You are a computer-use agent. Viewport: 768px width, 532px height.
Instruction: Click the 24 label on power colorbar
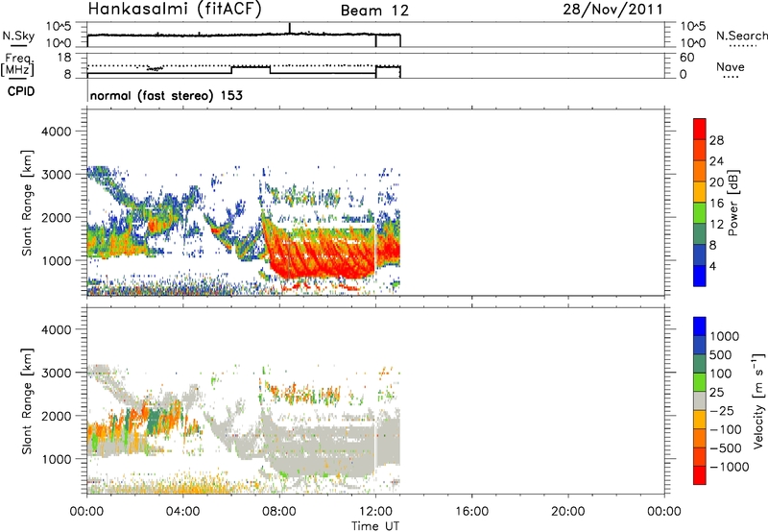(x=716, y=161)
